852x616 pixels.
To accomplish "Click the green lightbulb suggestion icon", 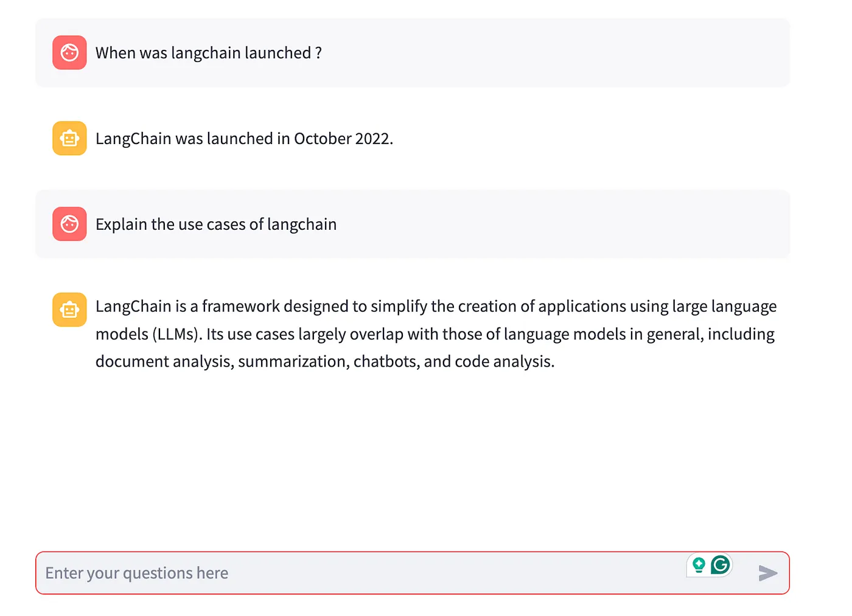I will click(x=699, y=565).
